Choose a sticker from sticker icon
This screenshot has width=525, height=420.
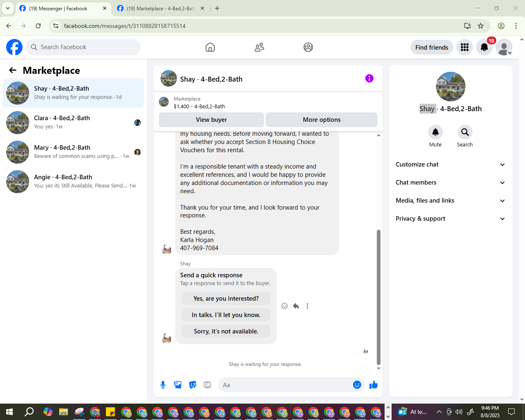pos(193,385)
